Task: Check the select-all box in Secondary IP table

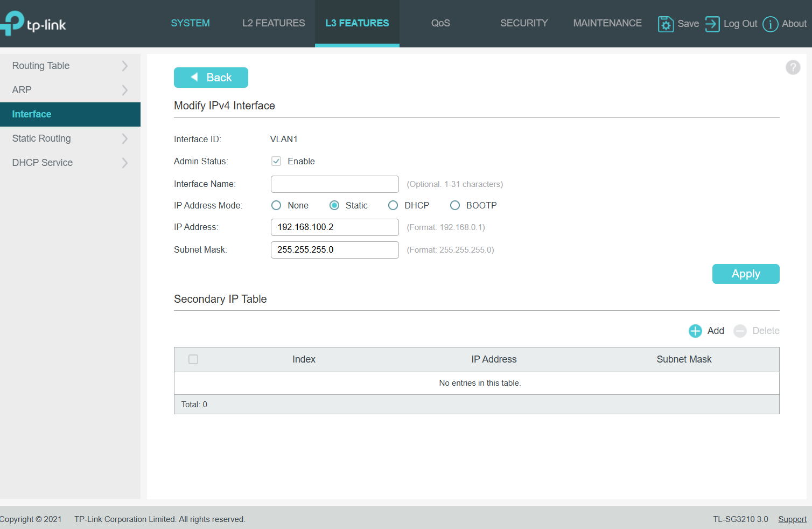Action: coord(193,359)
